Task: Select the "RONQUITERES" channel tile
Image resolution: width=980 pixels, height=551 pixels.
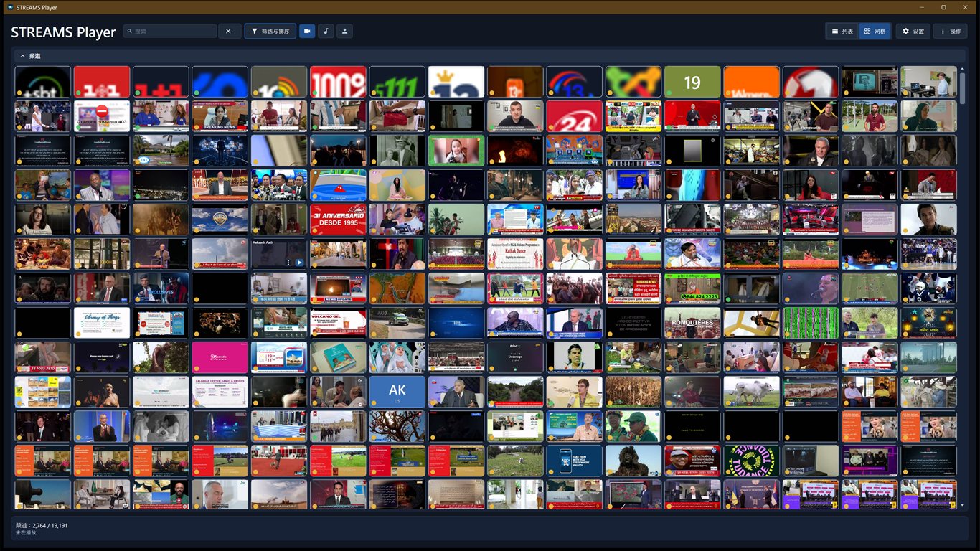Action: point(692,323)
